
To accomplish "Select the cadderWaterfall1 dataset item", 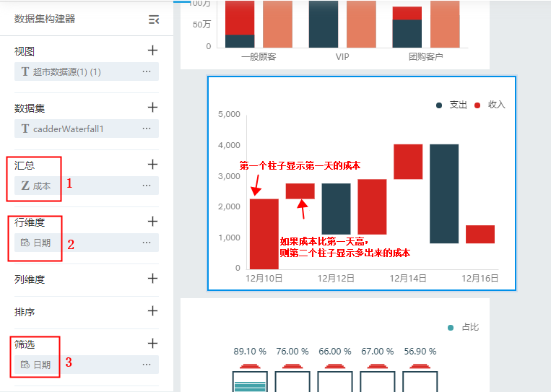I will coord(87,129).
